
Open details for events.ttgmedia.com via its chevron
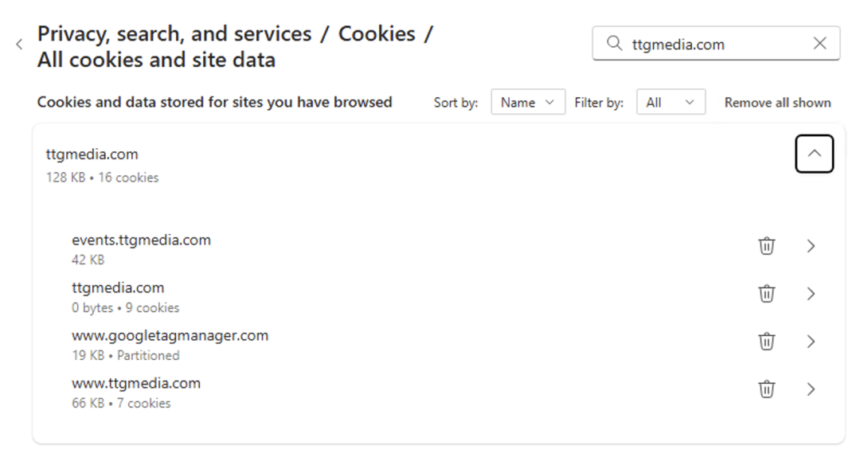[x=811, y=246]
